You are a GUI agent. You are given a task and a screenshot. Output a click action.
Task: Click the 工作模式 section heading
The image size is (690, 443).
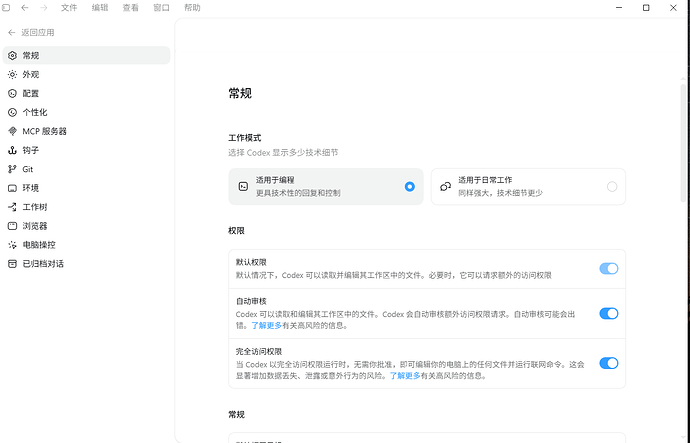(245, 138)
